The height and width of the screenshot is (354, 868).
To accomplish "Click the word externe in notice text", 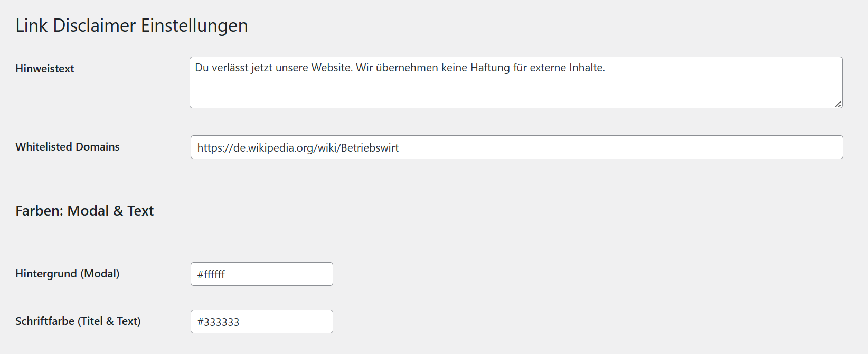I will tap(548, 68).
